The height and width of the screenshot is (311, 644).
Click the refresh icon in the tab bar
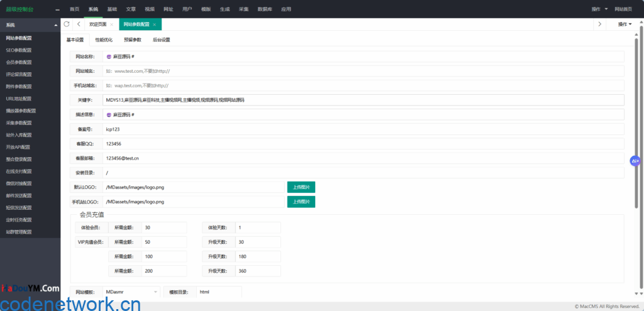coord(67,25)
